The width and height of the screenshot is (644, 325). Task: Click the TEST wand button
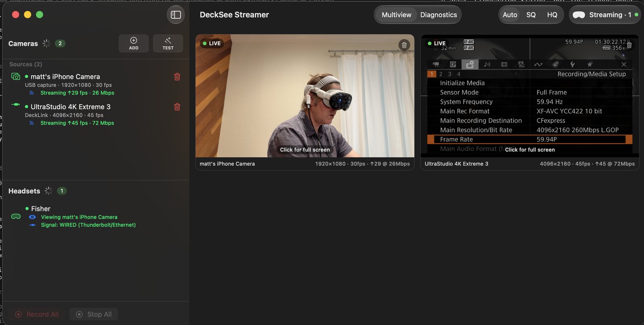click(x=168, y=43)
